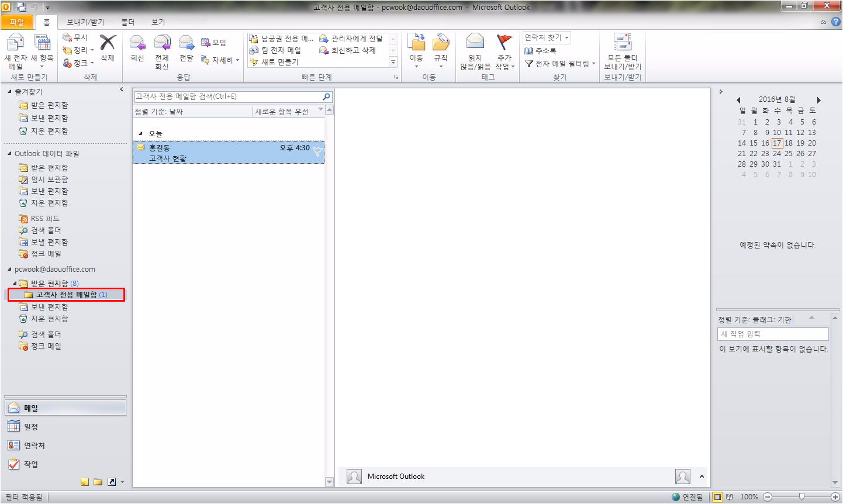Open the 연결됨 connection status globe
This screenshot has width=843, height=504.
click(x=676, y=497)
